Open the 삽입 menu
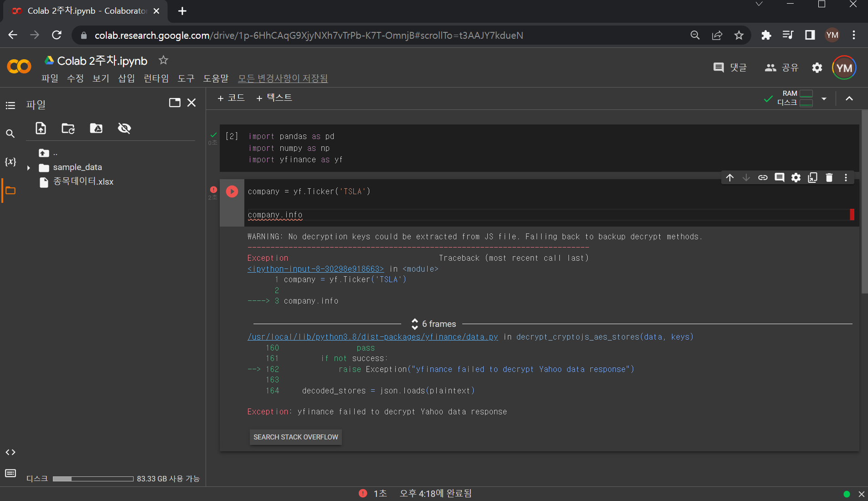The width and height of the screenshot is (868, 501). [x=126, y=78]
